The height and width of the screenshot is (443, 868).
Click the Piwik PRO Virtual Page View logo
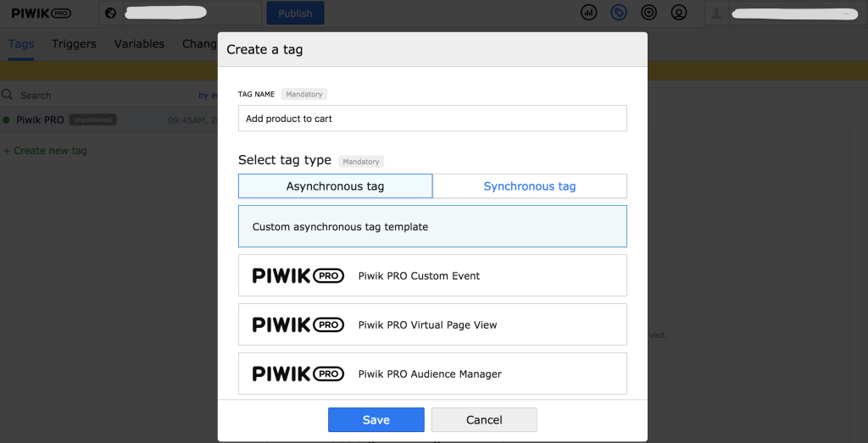298,324
